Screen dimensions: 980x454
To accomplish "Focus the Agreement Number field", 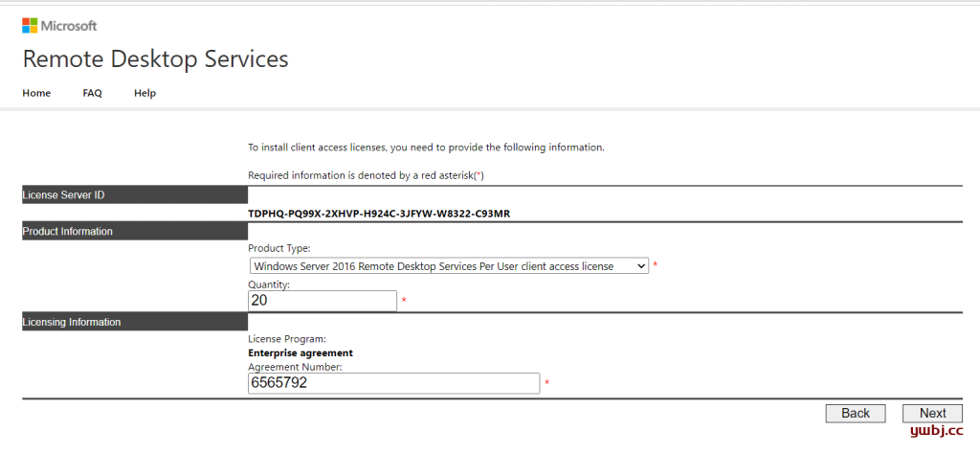I will 393,383.
